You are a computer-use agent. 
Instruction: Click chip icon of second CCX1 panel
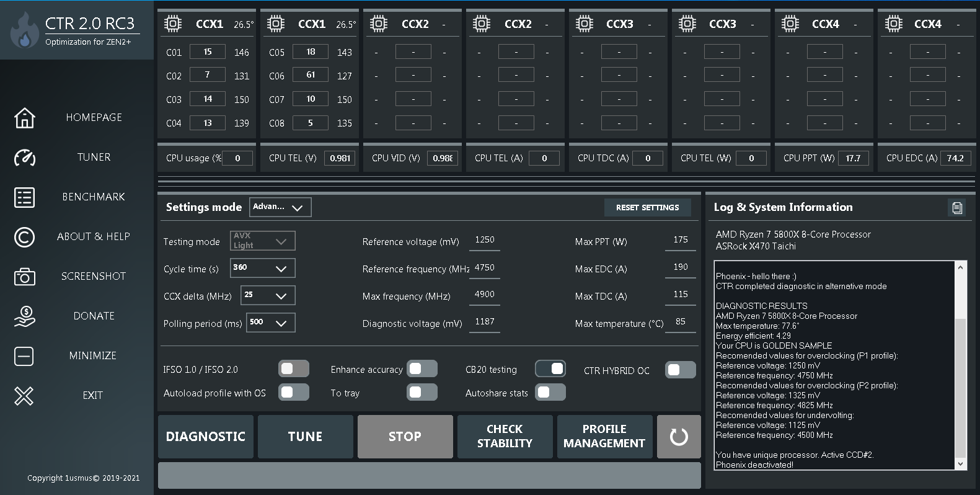tap(275, 24)
